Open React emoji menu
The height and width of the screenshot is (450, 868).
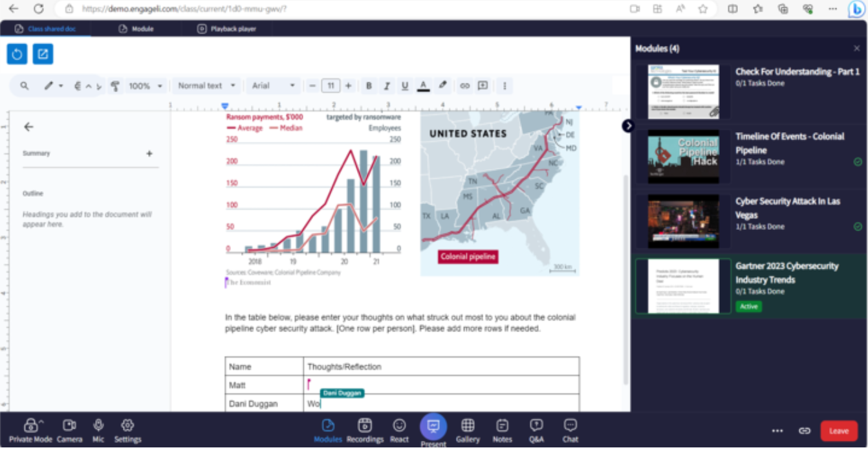click(x=399, y=430)
